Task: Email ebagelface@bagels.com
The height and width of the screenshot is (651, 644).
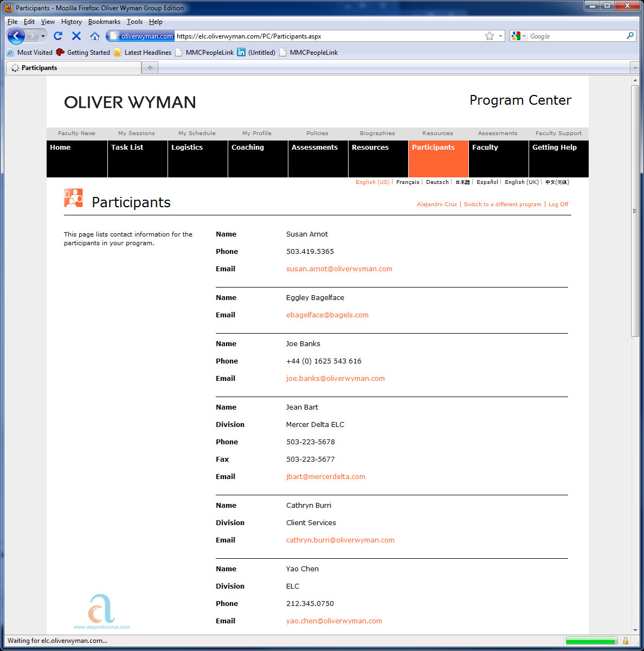Action: tap(327, 315)
